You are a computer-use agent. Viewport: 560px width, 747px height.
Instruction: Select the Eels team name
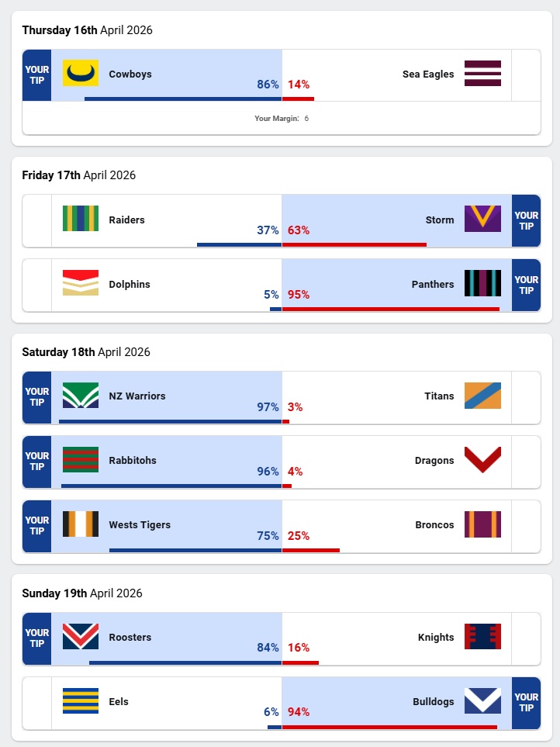[x=119, y=702]
